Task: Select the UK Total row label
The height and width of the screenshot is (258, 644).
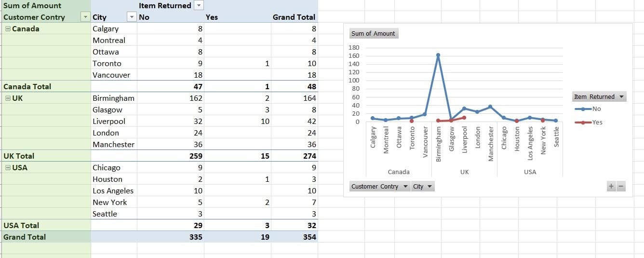Action: pyautogui.click(x=45, y=156)
